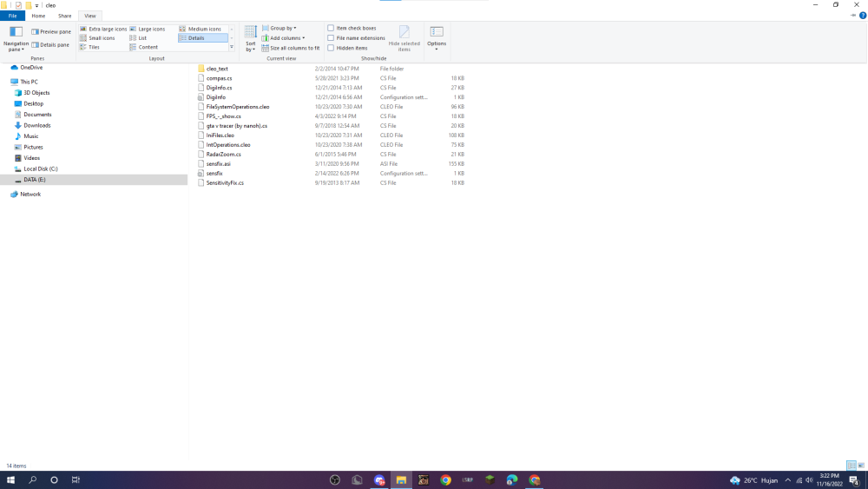Viewport: 868px width, 489px height.
Task: Select file sensfix.asi
Action: pos(218,164)
